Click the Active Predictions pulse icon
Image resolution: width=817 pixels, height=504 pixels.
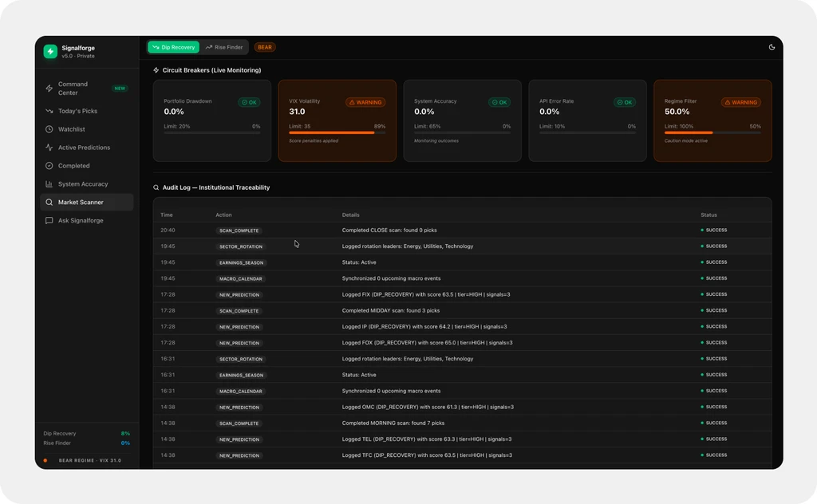click(49, 148)
